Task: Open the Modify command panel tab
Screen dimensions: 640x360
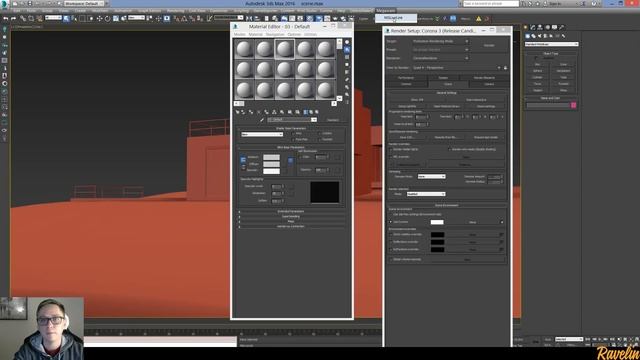Action: click(x=533, y=27)
